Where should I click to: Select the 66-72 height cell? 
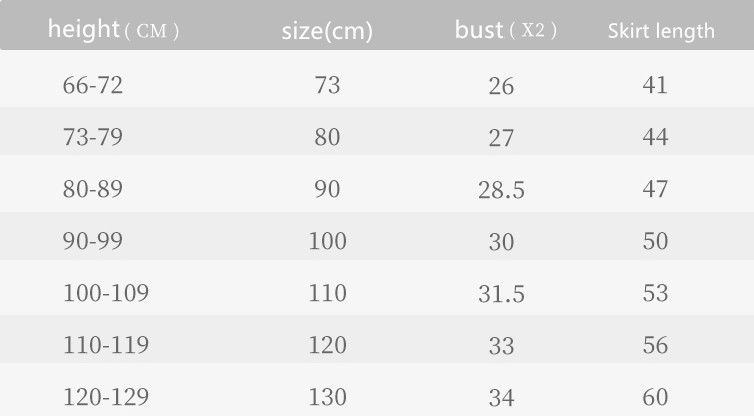pyautogui.click(x=93, y=85)
